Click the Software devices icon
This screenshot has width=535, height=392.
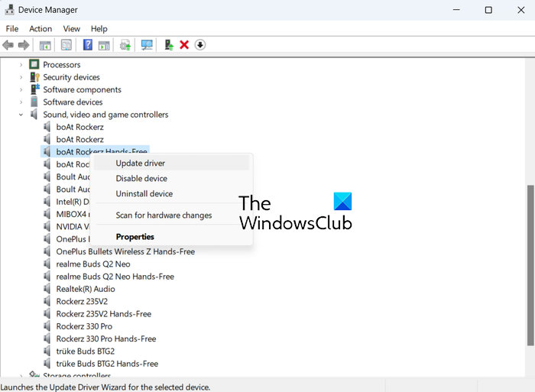[34, 102]
